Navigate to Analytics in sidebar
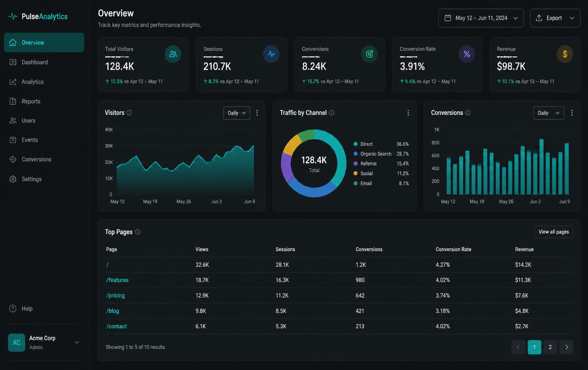This screenshot has height=370, width=588. pyautogui.click(x=44, y=82)
